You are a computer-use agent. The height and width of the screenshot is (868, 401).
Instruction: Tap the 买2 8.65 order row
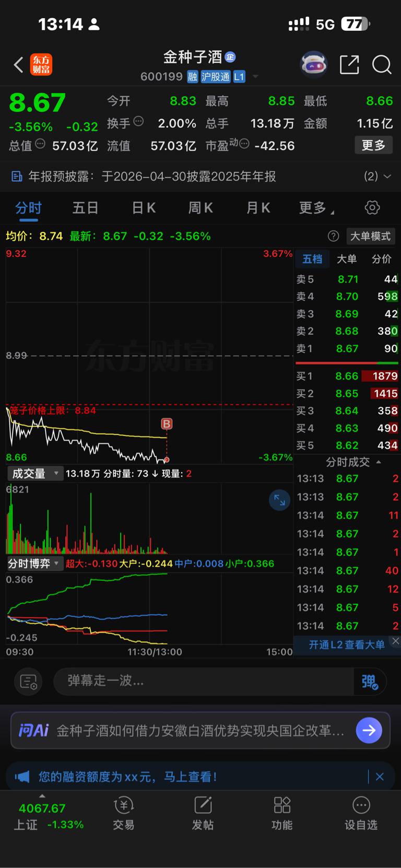pyautogui.click(x=347, y=393)
